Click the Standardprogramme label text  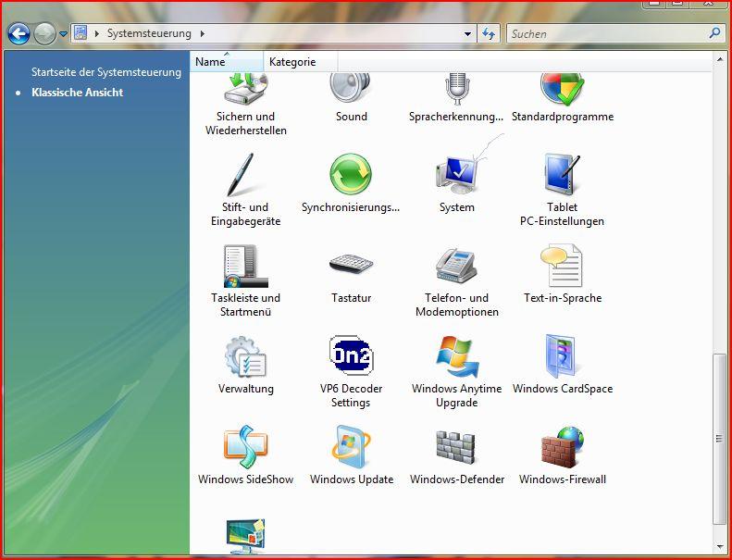point(563,117)
